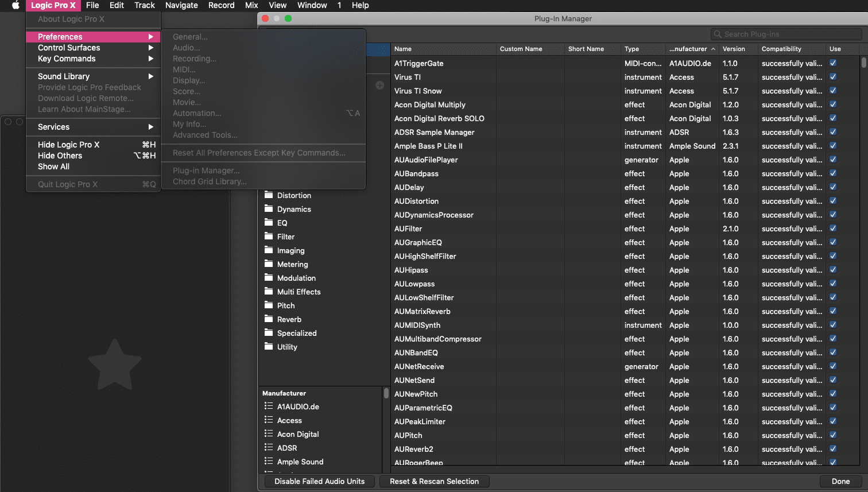Click the Done button

(840, 481)
